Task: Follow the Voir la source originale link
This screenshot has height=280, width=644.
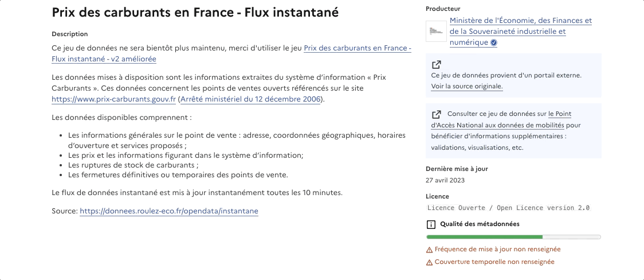Action: [x=467, y=86]
